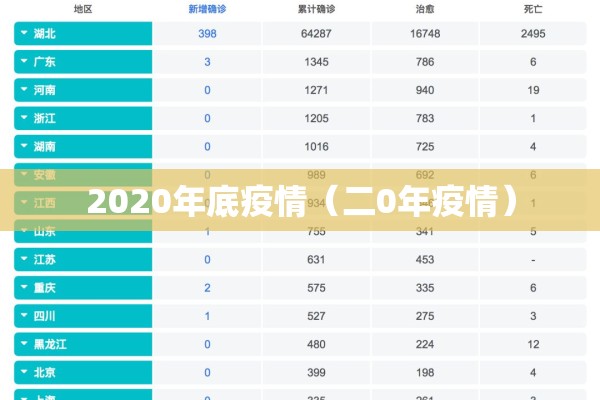The width and height of the screenshot is (600, 400).
Task: Click cumulative cases value 1345
Action: (x=316, y=62)
